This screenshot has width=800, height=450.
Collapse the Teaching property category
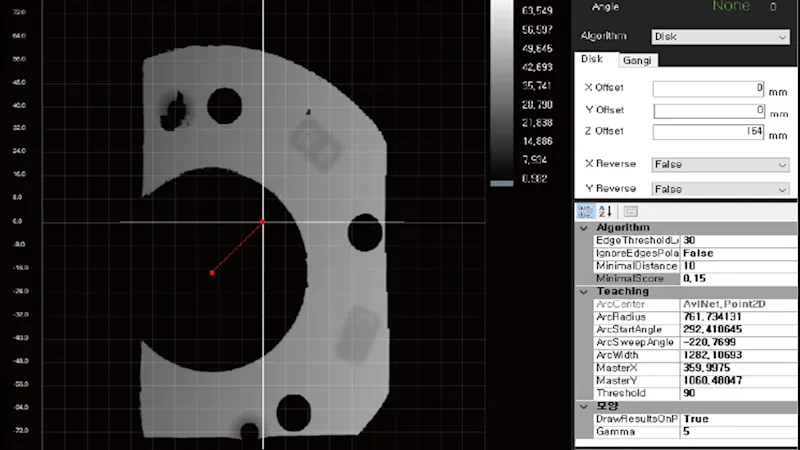coord(585,291)
